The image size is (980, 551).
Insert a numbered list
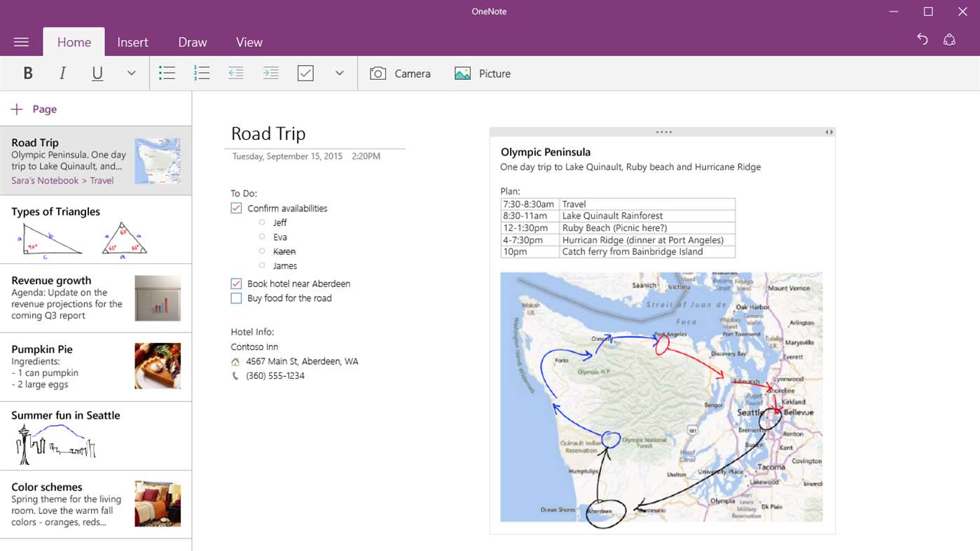click(202, 74)
